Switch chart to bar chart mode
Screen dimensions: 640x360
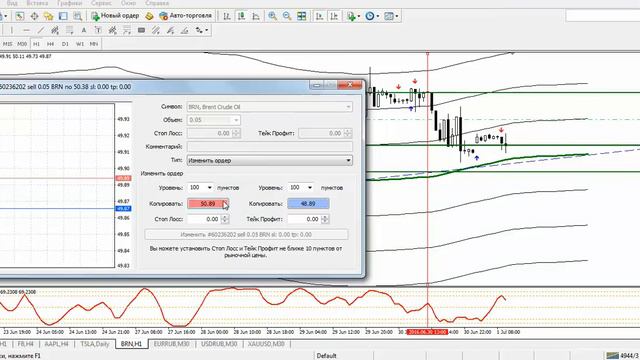(x=227, y=16)
